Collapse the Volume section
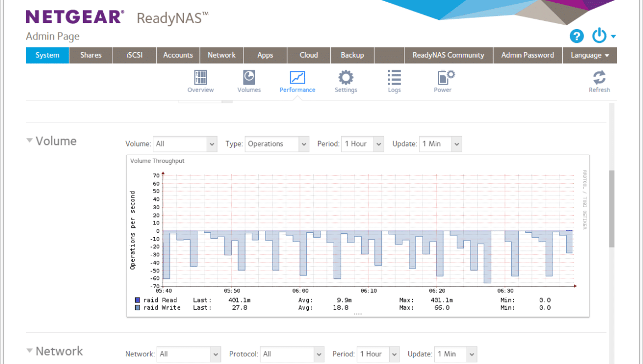 pyautogui.click(x=30, y=141)
